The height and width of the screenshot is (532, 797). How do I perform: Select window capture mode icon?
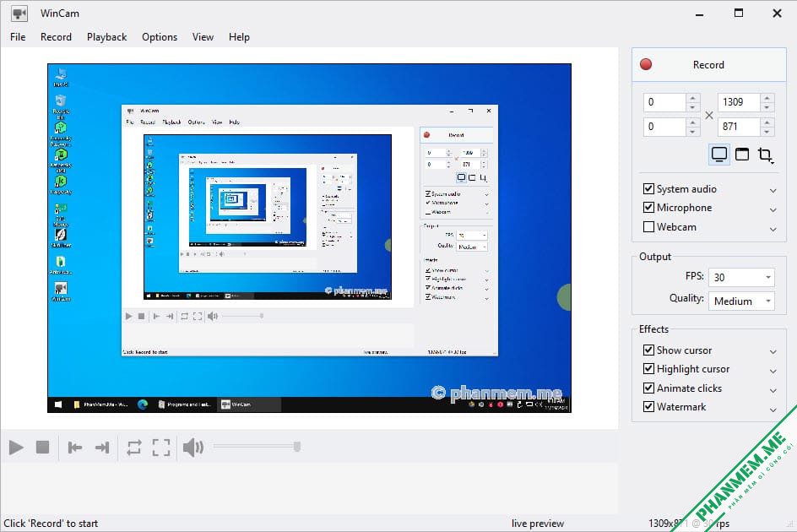point(742,154)
